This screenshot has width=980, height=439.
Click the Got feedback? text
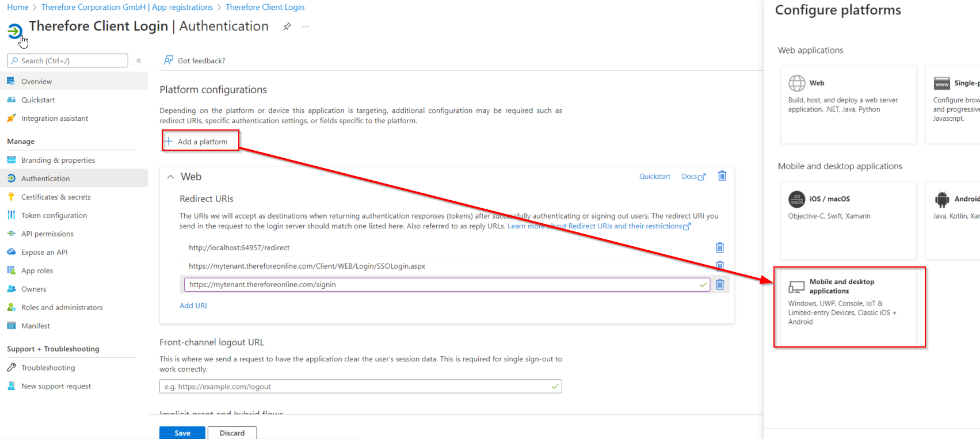coord(201,60)
